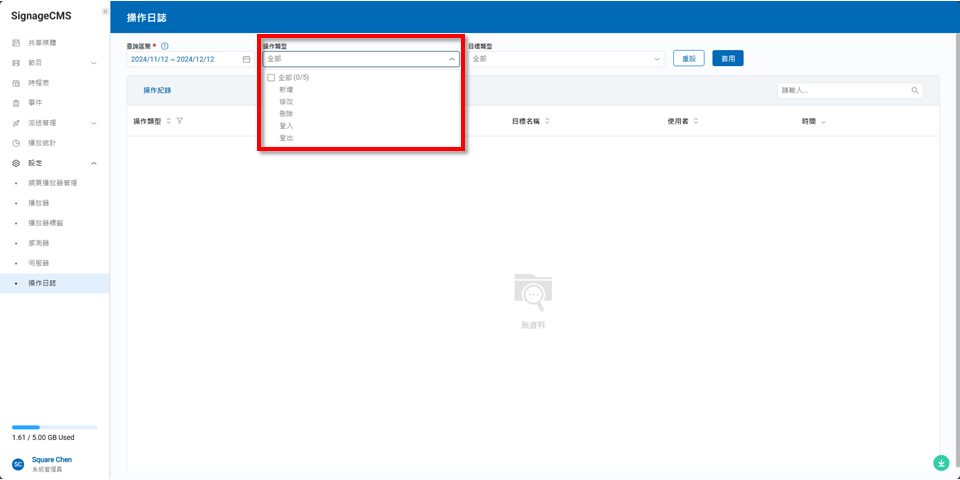The image size is (960, 480).
Task: Click the 請輸入 search input field
Action: coord(843,90)
